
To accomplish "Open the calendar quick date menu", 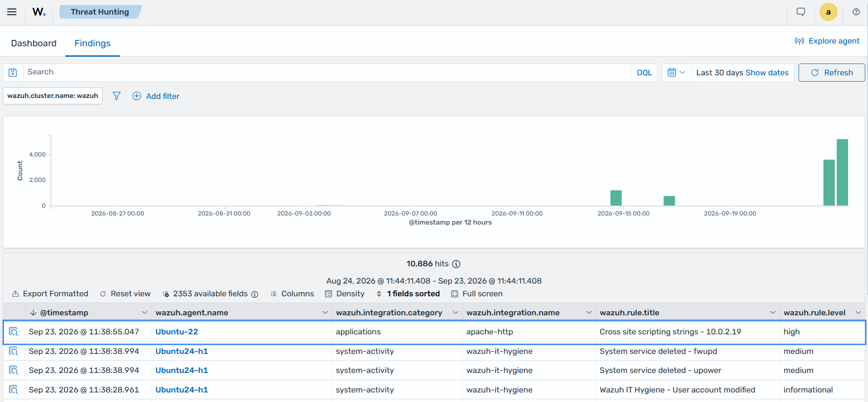I will point(676,73).
